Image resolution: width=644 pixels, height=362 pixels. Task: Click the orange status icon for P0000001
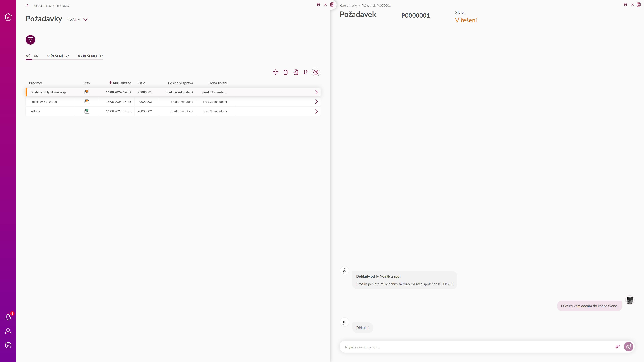coord(87,92)
